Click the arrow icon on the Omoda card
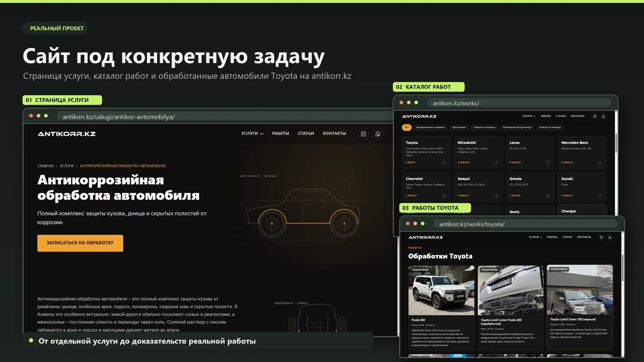 [x=548, y=195]
